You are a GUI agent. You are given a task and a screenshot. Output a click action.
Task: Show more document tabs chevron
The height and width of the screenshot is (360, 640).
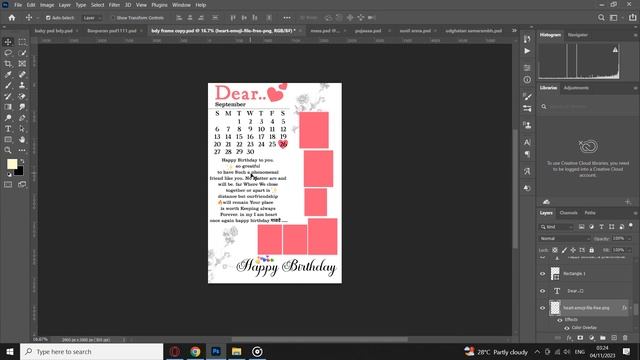click(x=514, y=31)
